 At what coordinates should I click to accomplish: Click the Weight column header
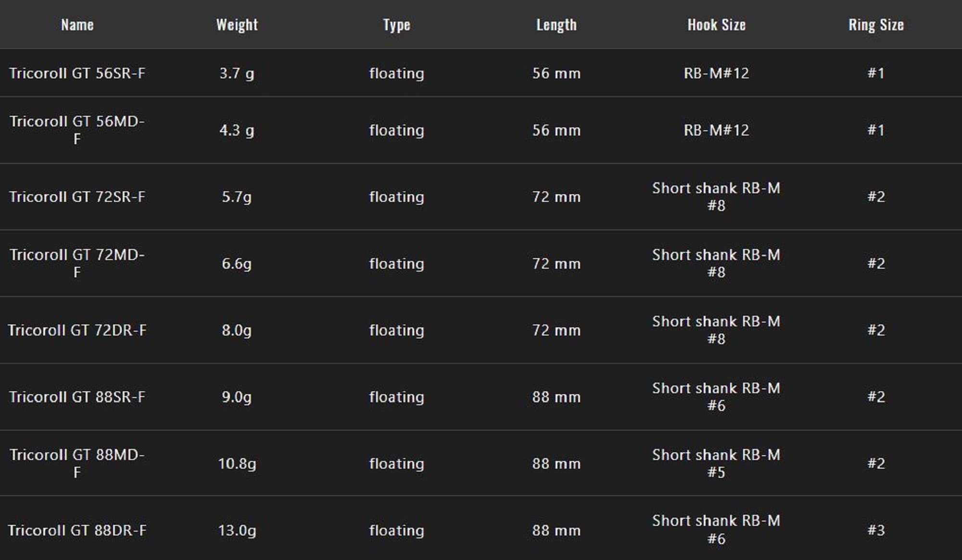237,25
